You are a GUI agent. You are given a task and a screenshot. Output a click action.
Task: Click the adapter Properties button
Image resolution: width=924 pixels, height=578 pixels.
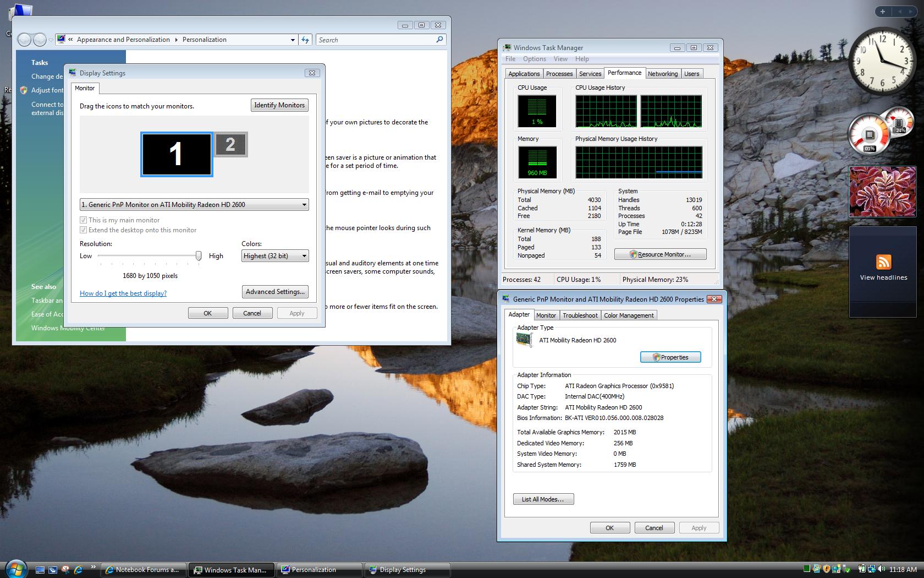[670, 357]
